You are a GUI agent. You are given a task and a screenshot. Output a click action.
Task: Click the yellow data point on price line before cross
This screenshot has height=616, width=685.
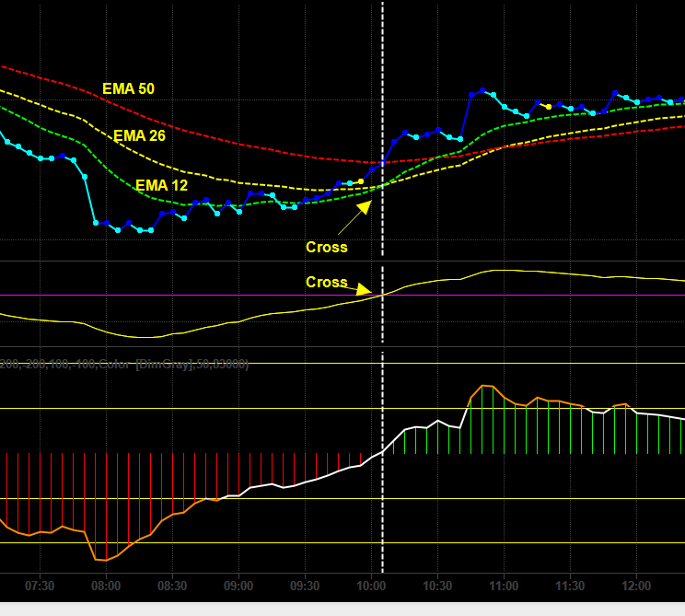pyautogui.click(x=361, y=181)
